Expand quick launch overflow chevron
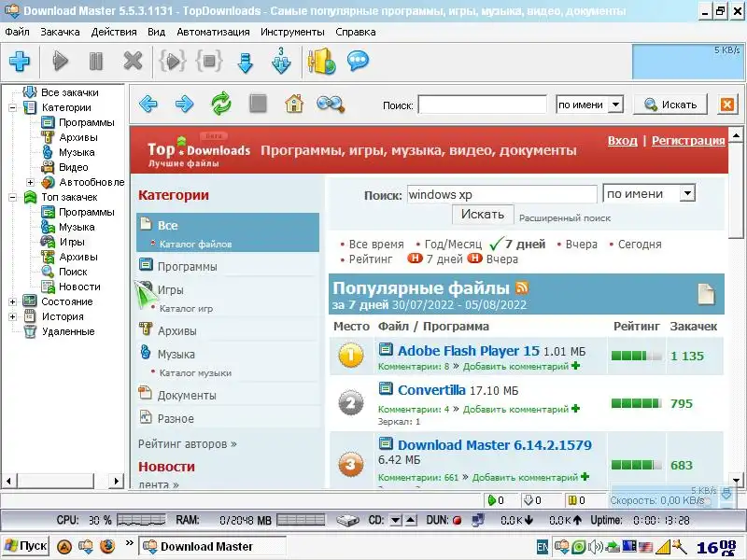Screen dimensions: 747x560 (129, 542)
